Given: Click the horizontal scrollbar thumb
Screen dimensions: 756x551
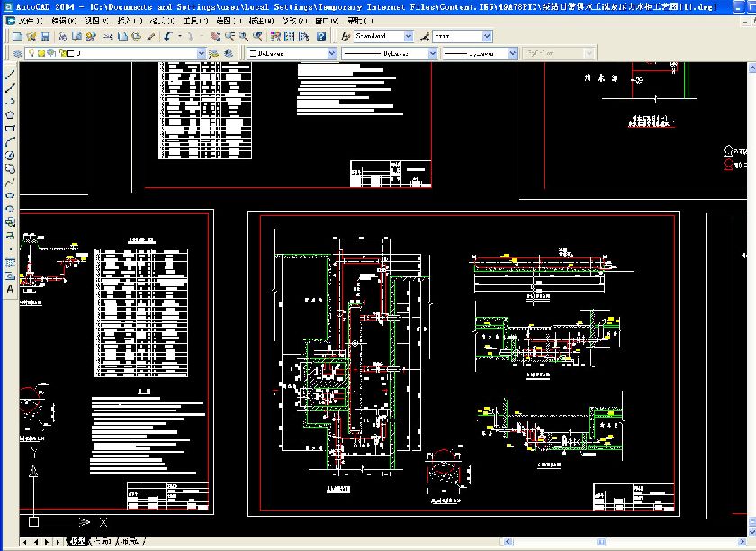Looking at the screenshot, I should pos(601,542).
